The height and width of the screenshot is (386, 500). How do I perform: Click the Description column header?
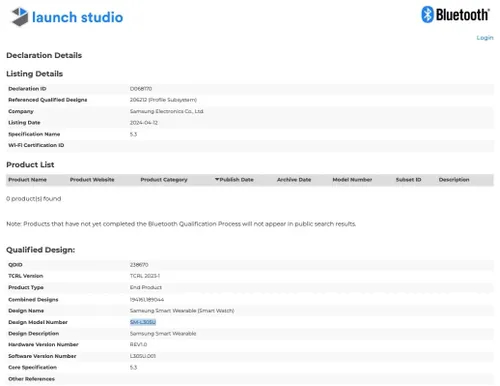click(454, 180)
